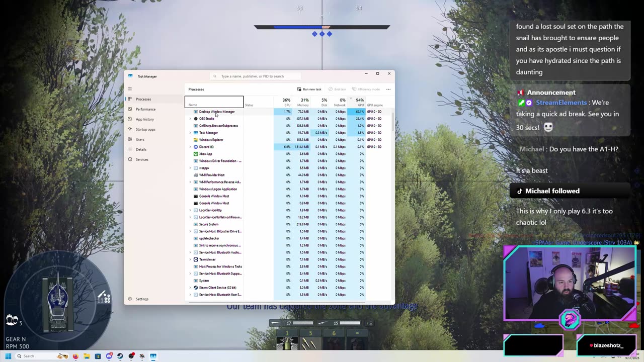
Task: Click the WMI Provider Host process icon
Action: [196, 175]
